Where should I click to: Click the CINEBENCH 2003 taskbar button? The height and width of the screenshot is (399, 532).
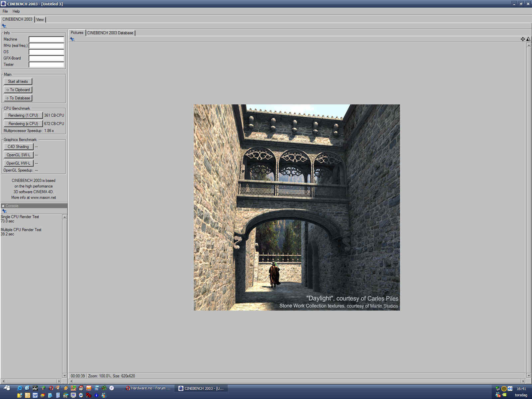201,388
